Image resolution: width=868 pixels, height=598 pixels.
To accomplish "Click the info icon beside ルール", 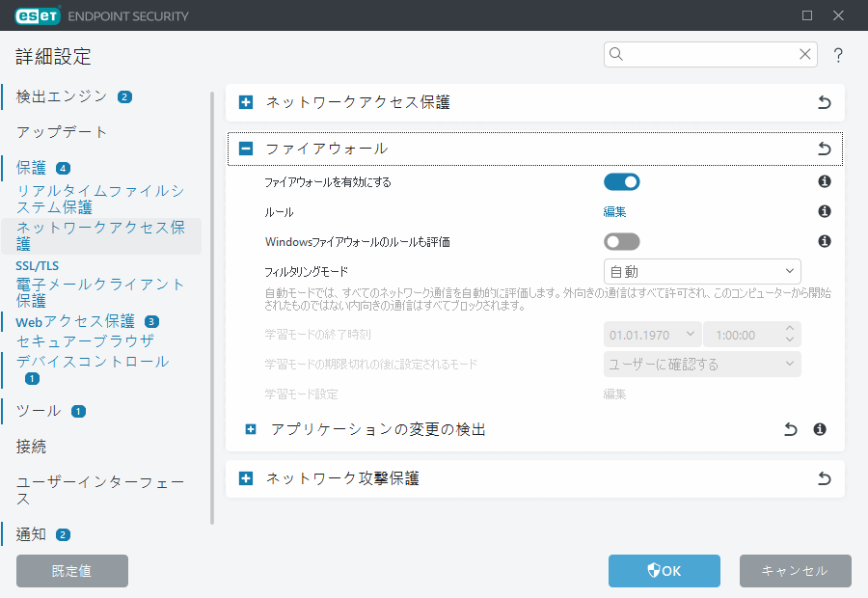I will (825, 211).
